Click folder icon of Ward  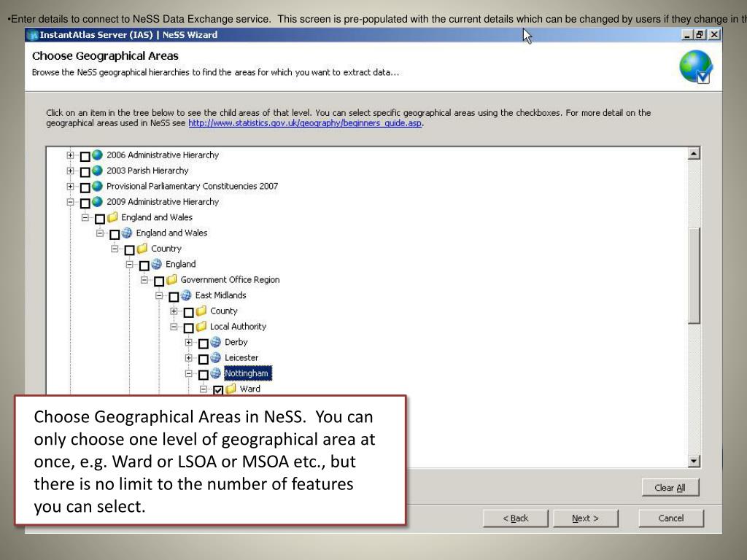231,389
